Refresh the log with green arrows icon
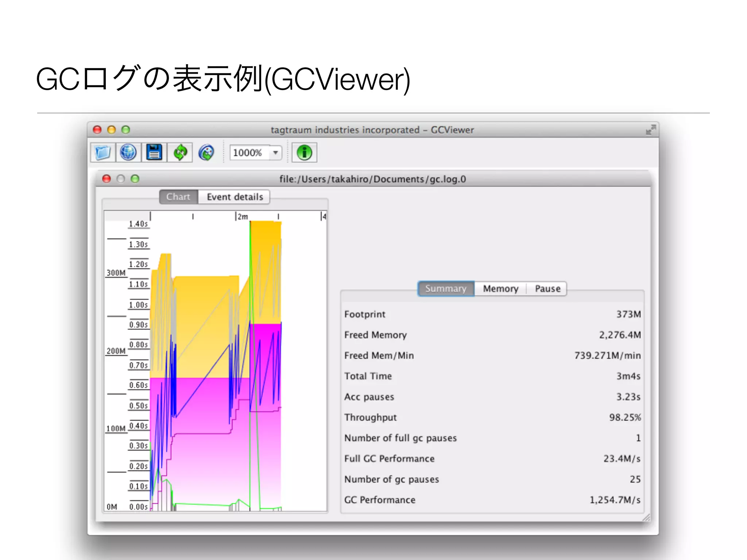This screenshot has width=747, height=560. click(180, 152)
